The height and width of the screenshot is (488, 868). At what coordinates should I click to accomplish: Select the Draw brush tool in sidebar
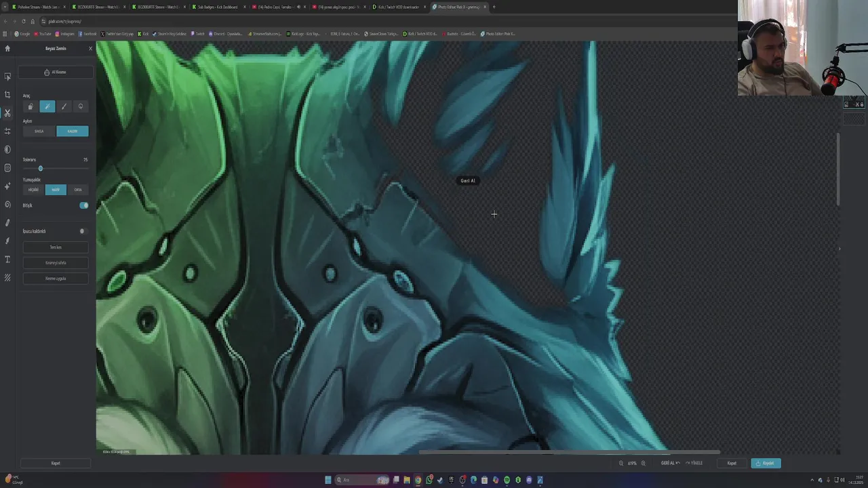[7, 241]
